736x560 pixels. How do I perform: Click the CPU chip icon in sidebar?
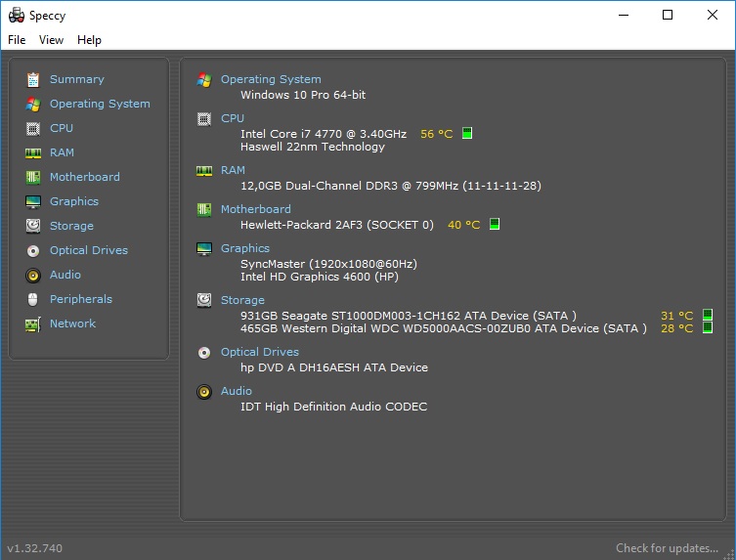(33, 129)
